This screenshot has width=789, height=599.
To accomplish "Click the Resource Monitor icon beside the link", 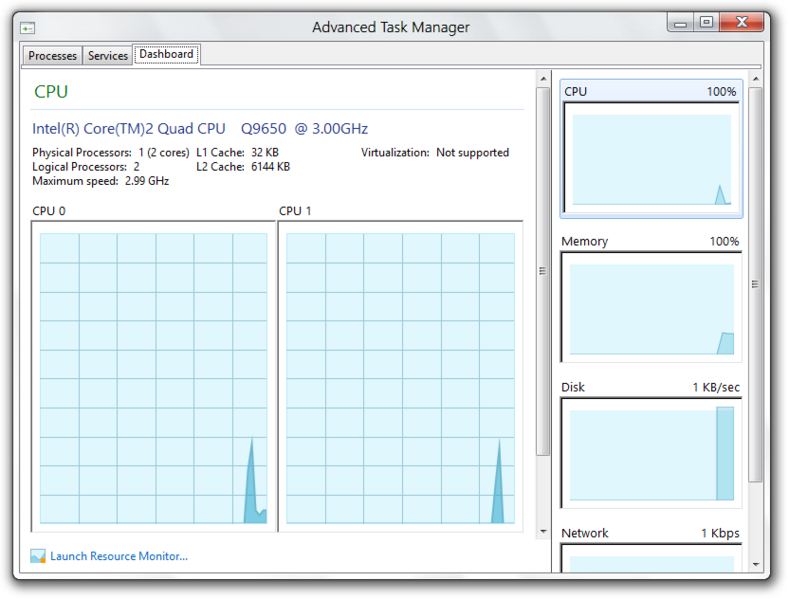I will [38, 556].
